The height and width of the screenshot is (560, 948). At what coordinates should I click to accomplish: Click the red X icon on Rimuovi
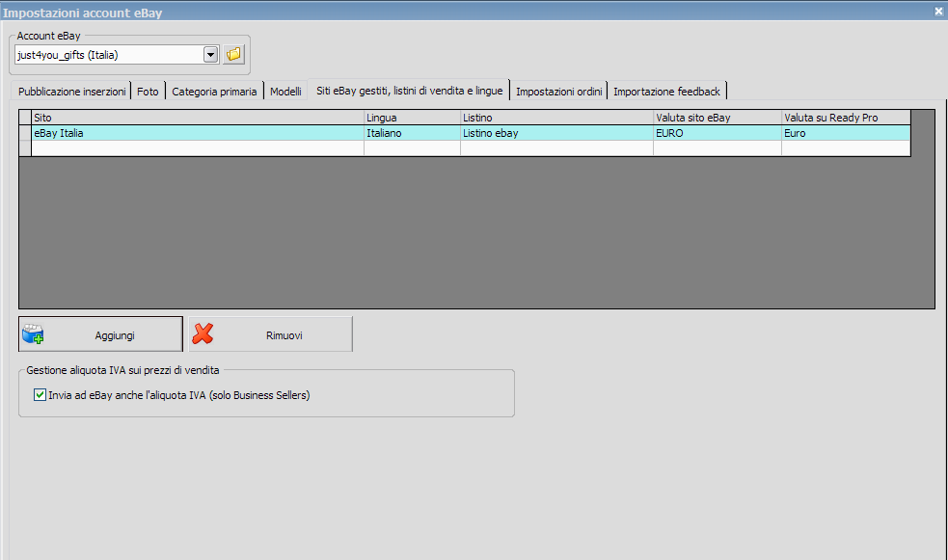pos(203,333)
